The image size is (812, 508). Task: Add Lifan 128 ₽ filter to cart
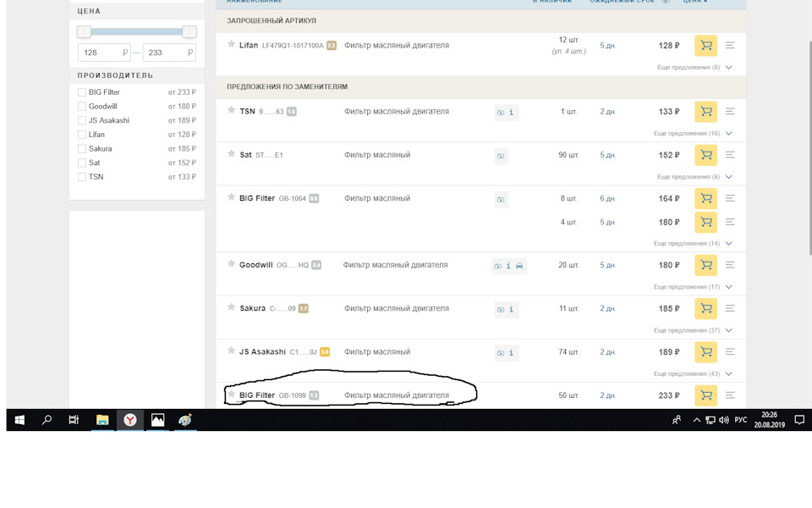705,46
